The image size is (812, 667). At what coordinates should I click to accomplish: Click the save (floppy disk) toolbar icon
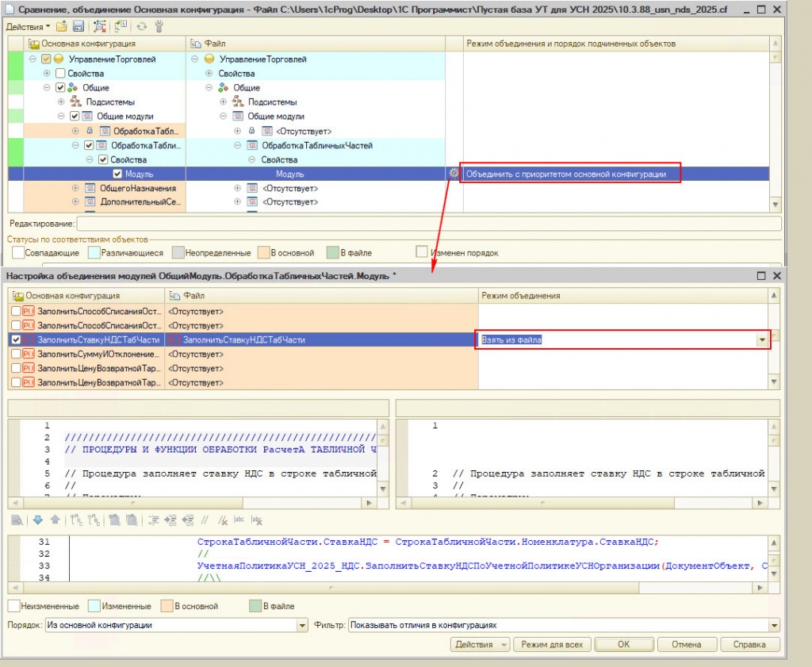(79, 26)
